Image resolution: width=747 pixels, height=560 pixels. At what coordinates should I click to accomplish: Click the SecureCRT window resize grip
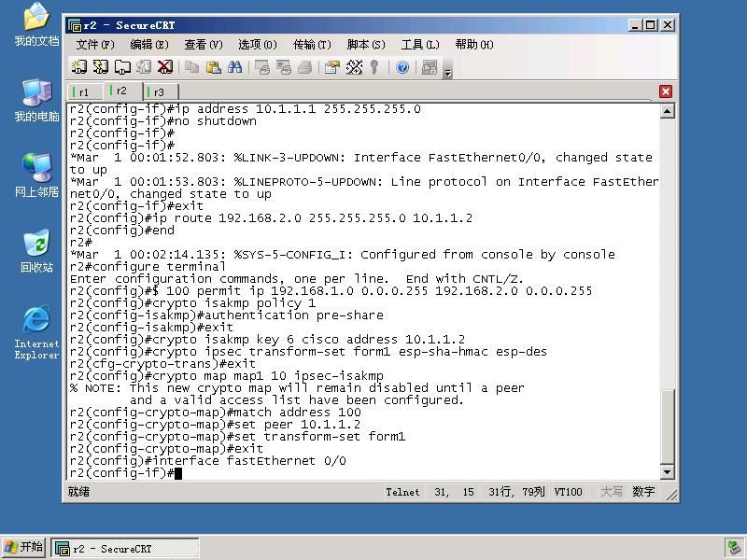(671, 496)
